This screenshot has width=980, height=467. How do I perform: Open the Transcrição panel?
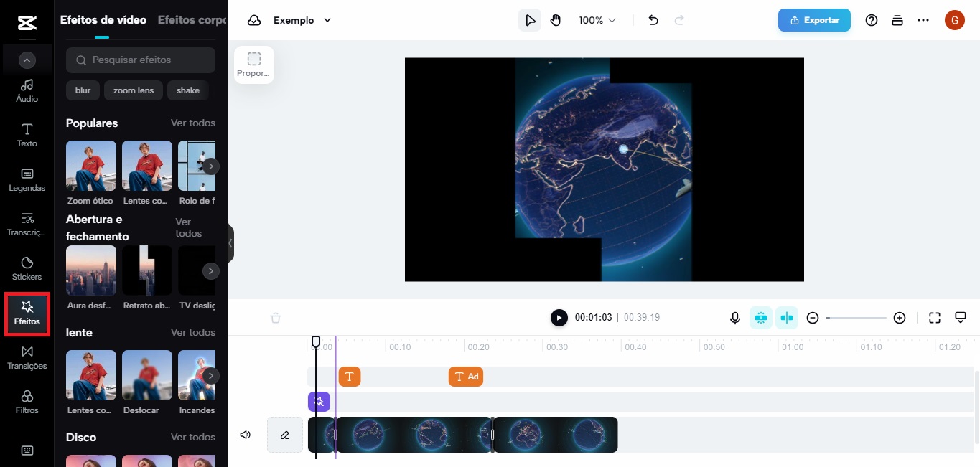coord(27,224)
